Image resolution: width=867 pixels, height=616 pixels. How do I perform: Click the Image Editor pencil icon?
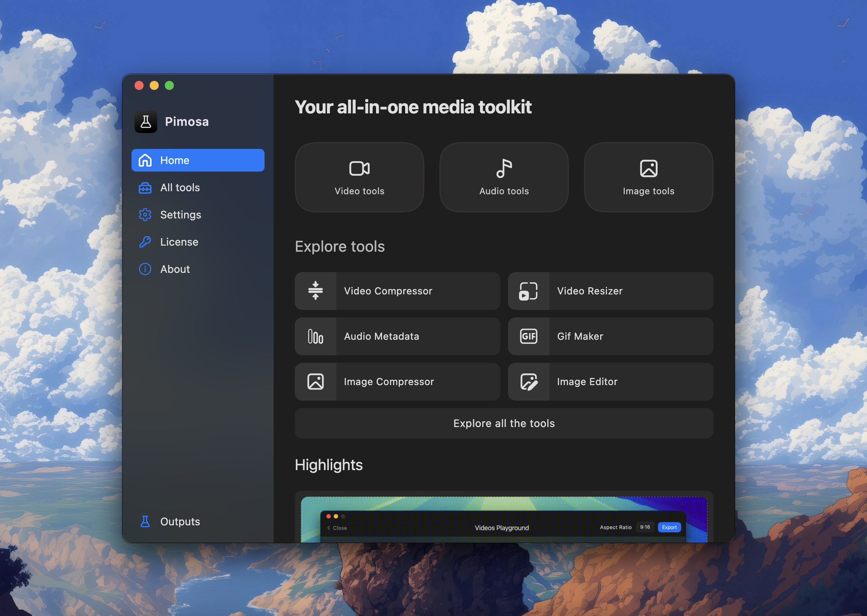529,382
